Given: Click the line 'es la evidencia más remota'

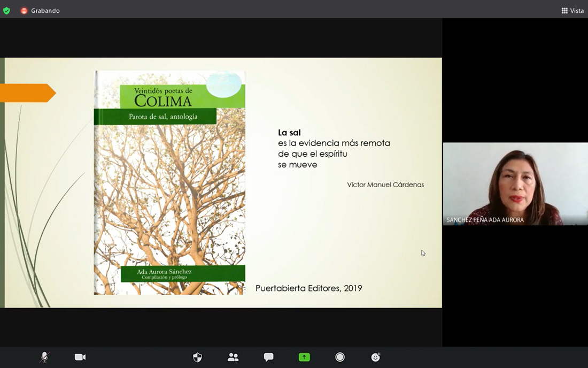Looking at the screenshot, I should 334,143.
